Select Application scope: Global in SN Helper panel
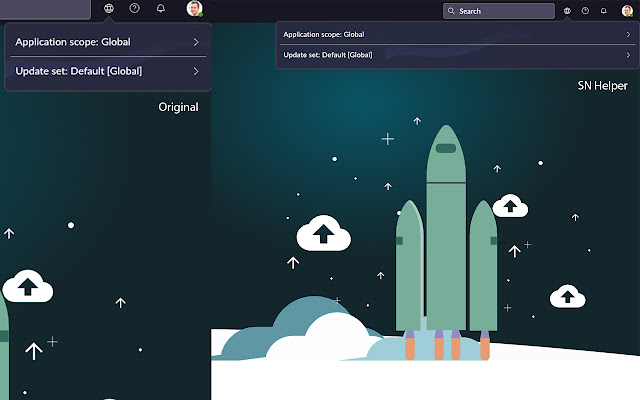This screenshot has height=400, width=640. point(457,34)
